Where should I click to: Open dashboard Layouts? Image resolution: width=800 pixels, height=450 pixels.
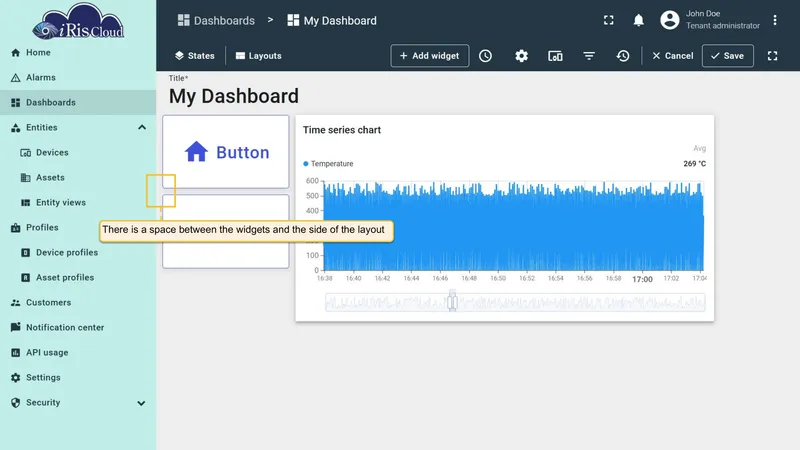(259, 56)
